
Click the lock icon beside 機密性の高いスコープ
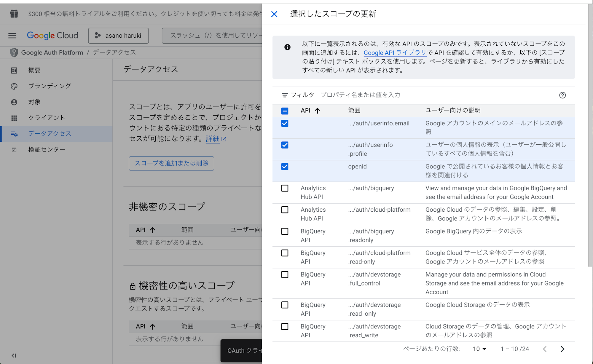coord(133,286)
